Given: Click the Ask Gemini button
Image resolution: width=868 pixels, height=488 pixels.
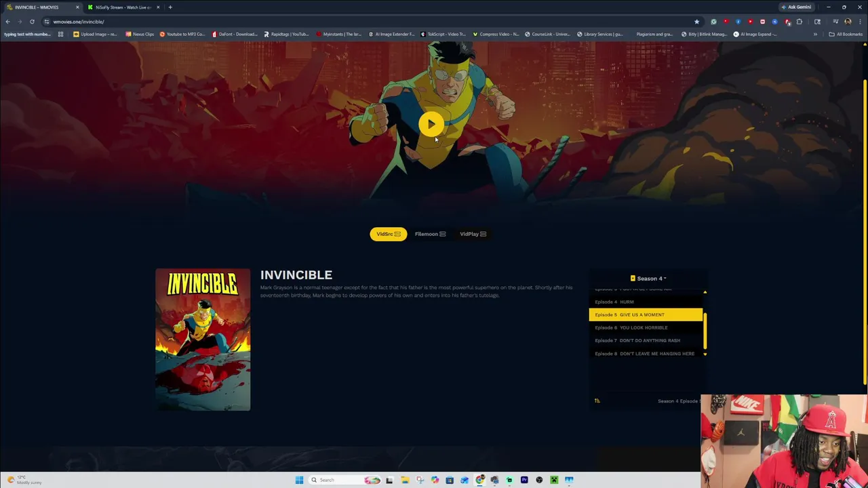Looking at the screenshot, I should tap(796, 7).
